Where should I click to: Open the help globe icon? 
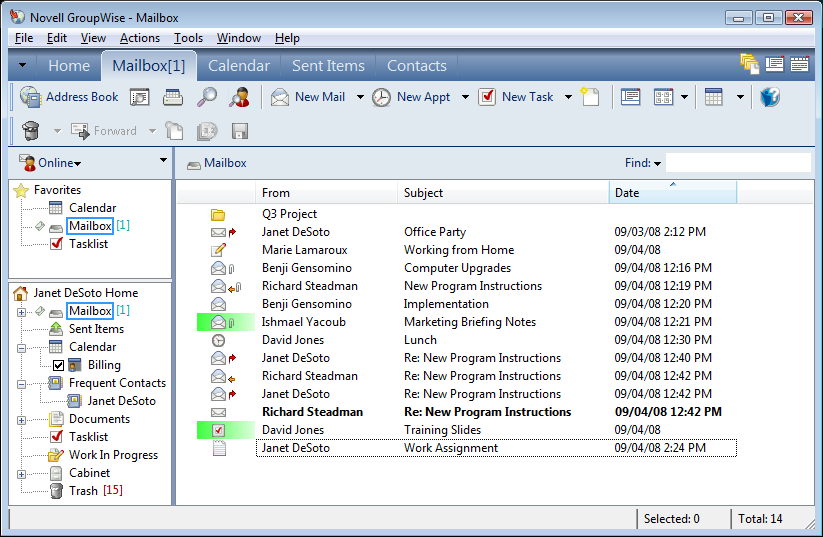[769, 97]
